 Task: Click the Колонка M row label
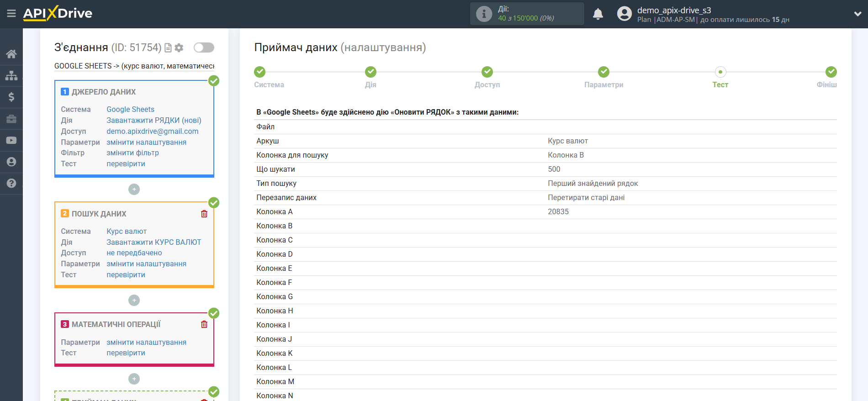(275, 381)
